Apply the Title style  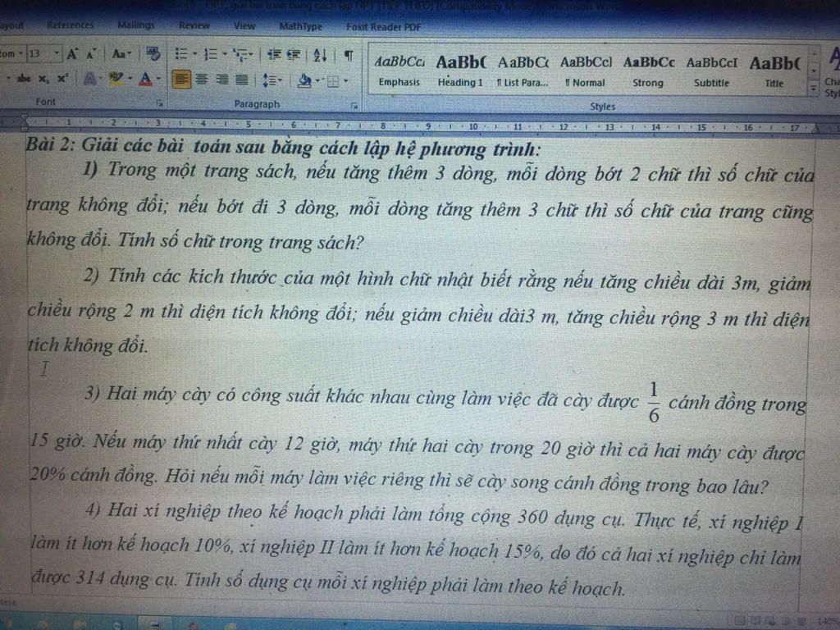coord(774,73)
